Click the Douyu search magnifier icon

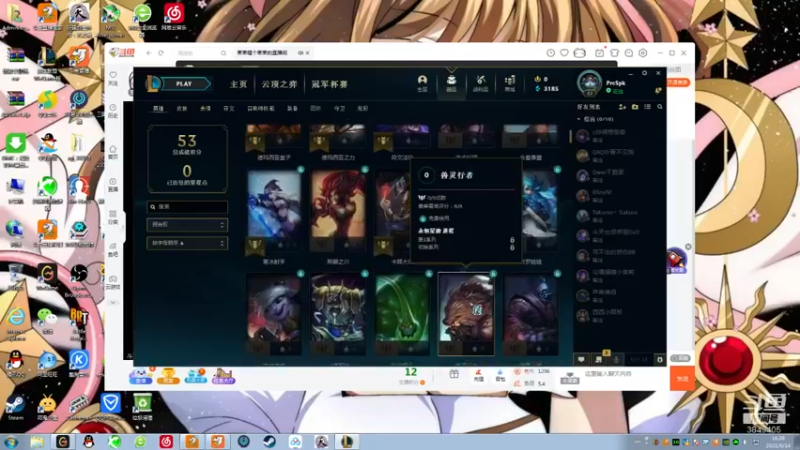tap(223, 53)
